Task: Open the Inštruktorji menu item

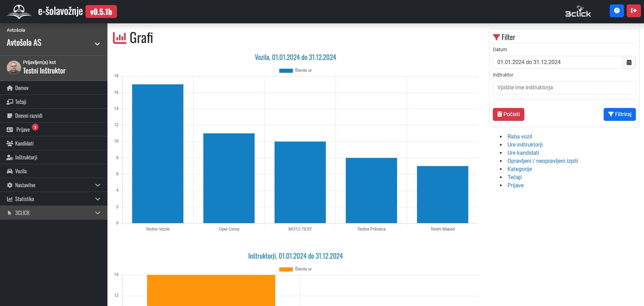Action: (x=54, y=157)
